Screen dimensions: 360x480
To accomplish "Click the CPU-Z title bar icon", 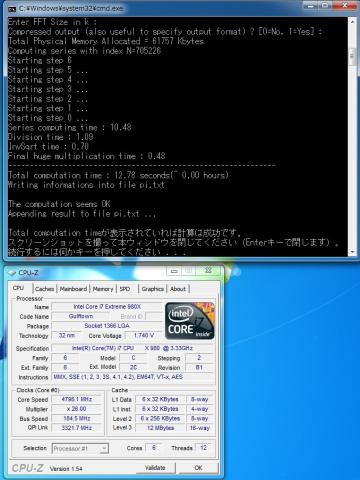I will coord(12,273).
